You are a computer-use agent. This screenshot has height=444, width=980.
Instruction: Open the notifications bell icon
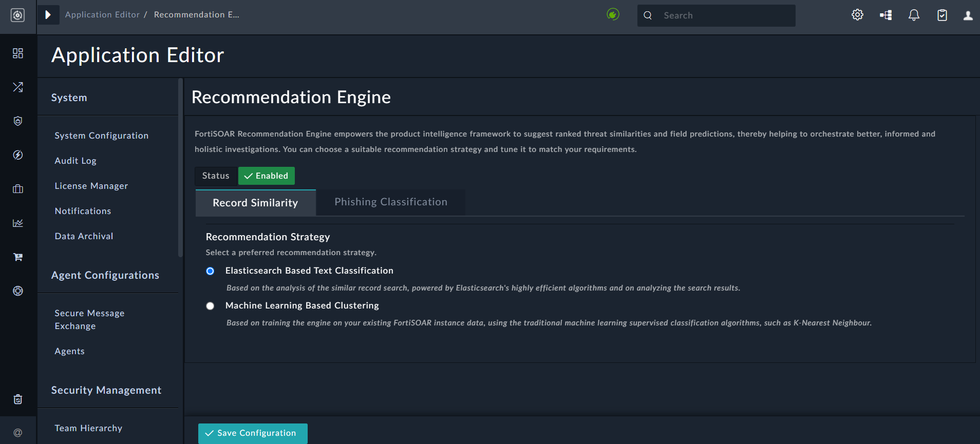click(x=914, y=15)
